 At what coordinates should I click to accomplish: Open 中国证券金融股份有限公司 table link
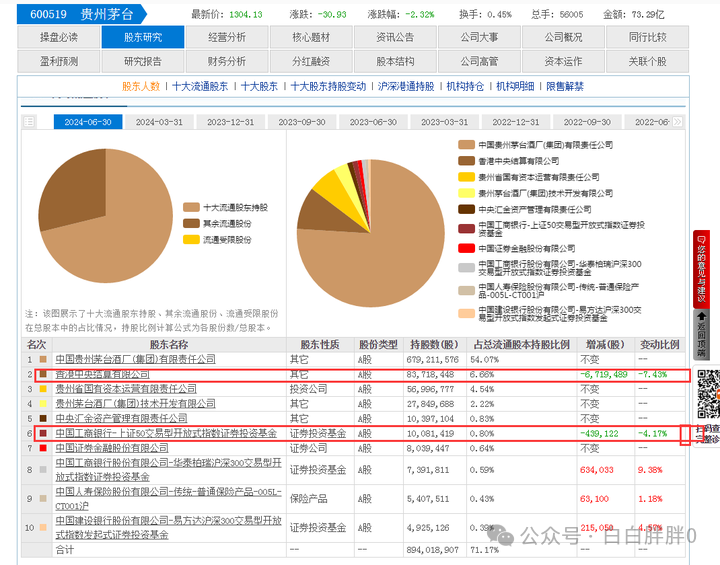click(112, 448)
